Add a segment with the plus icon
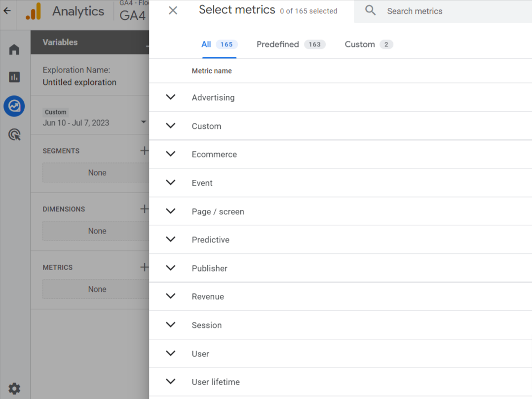532x399 pixels. 144,151
